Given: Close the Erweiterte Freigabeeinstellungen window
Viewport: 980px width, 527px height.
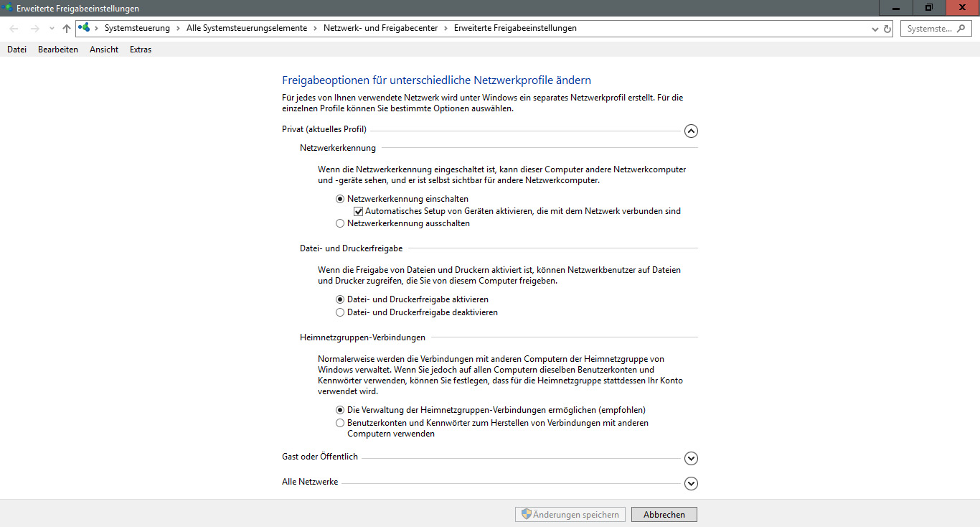Looking at the screenshot, I should tap(962, 7).
